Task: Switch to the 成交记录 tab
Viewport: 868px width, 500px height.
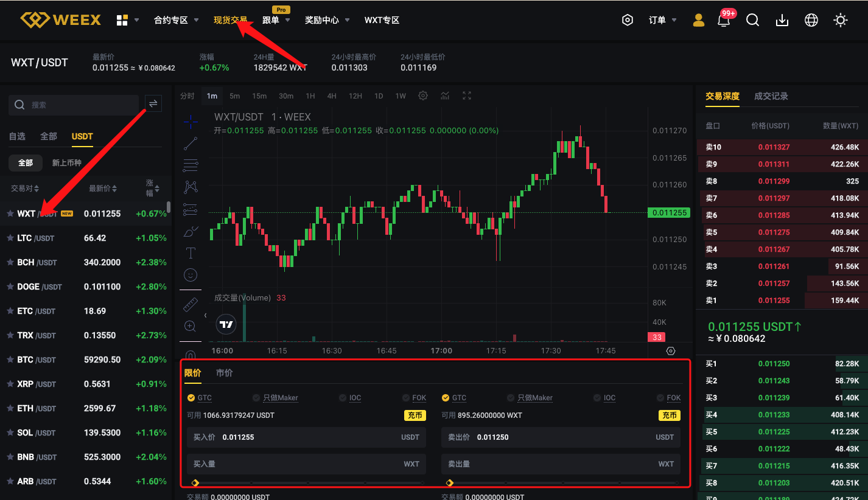Action: pos(771,96)
